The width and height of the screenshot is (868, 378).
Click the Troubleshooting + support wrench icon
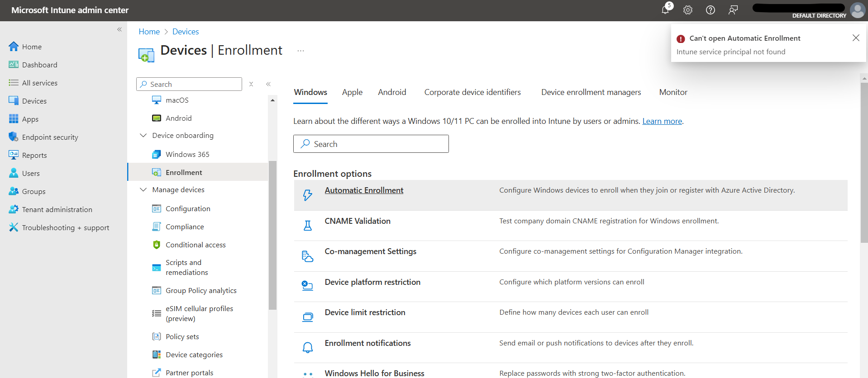pos(14,227)
